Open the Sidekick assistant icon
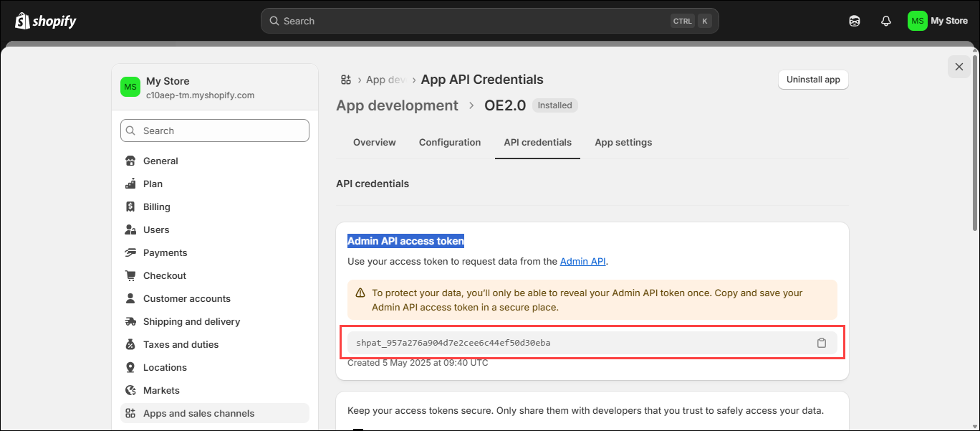Viewport: 980px width, 431px height. pos(854,21)
